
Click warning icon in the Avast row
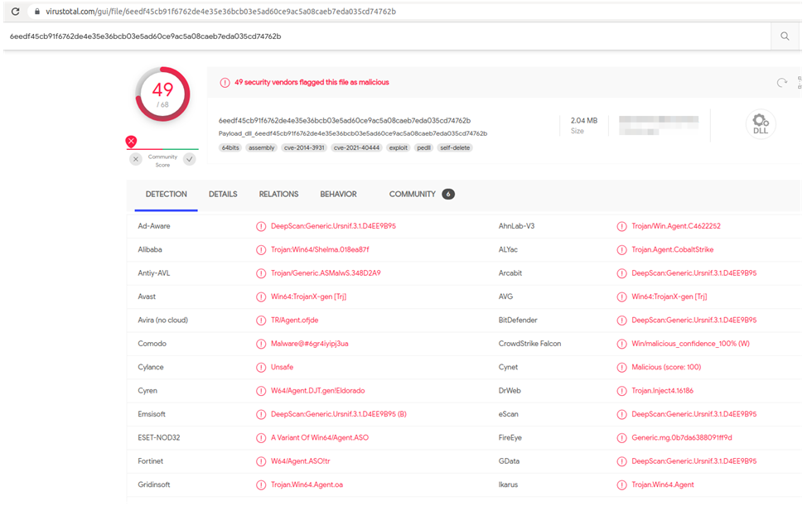(x=261, y=296)
